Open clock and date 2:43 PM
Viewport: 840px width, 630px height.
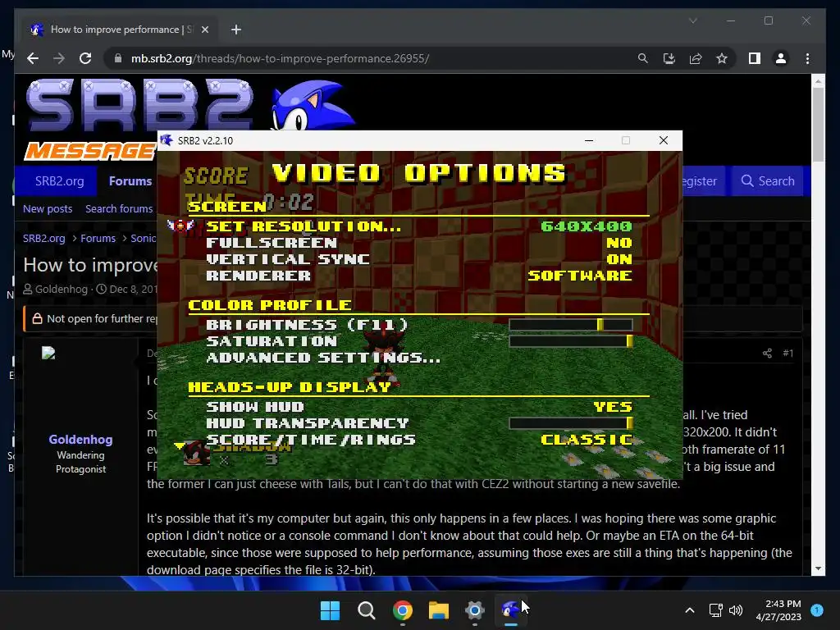tap(778, 610)
